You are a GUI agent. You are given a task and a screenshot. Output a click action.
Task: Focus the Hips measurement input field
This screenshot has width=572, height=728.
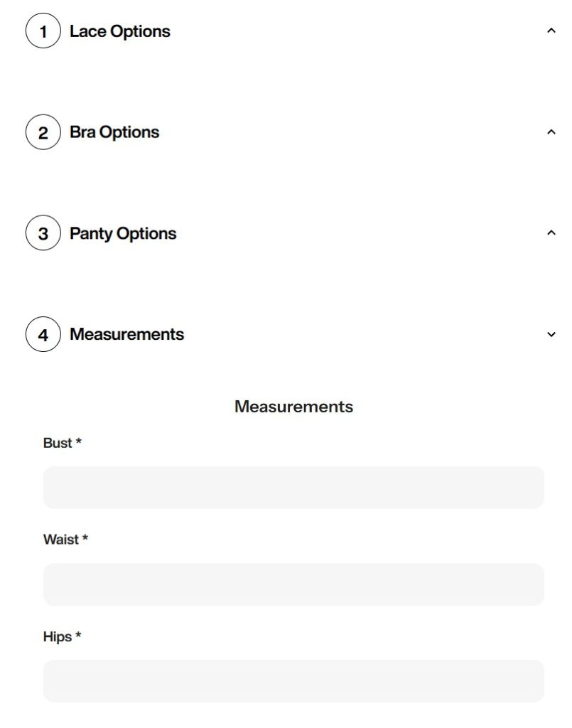[293, 681]
